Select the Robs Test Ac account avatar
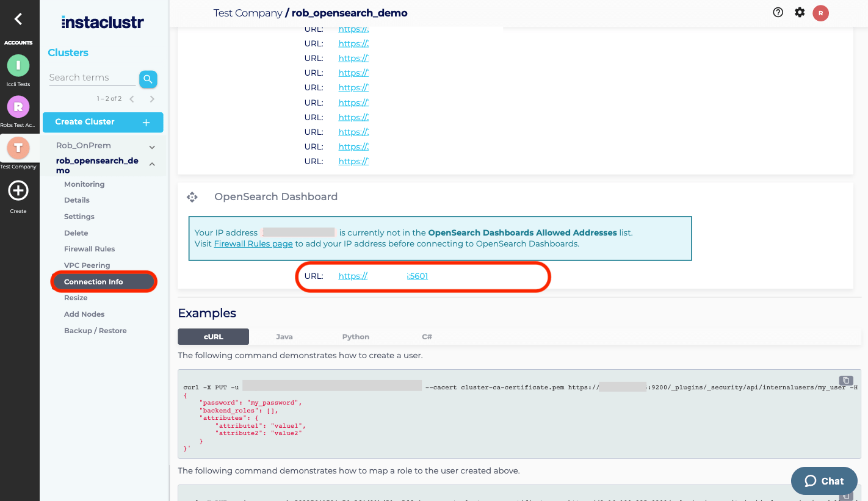This screenshot has height=501, width=868. pos(19,107)
